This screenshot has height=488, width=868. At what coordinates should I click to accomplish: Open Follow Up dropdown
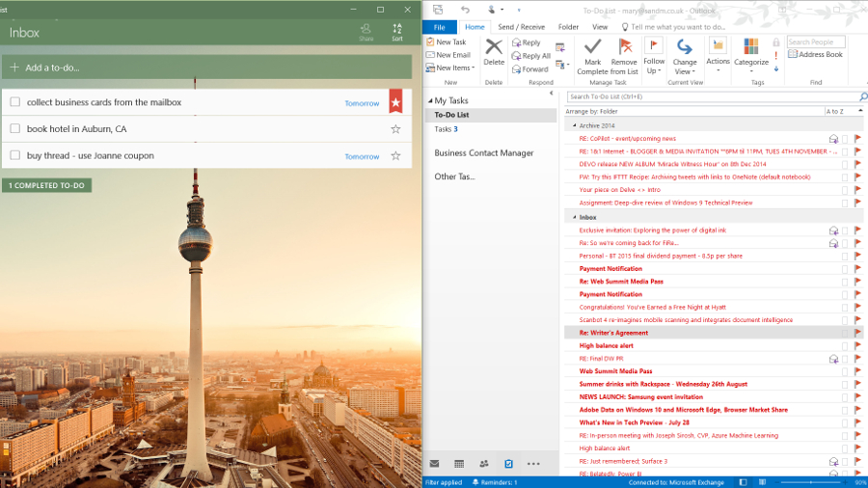654,57
